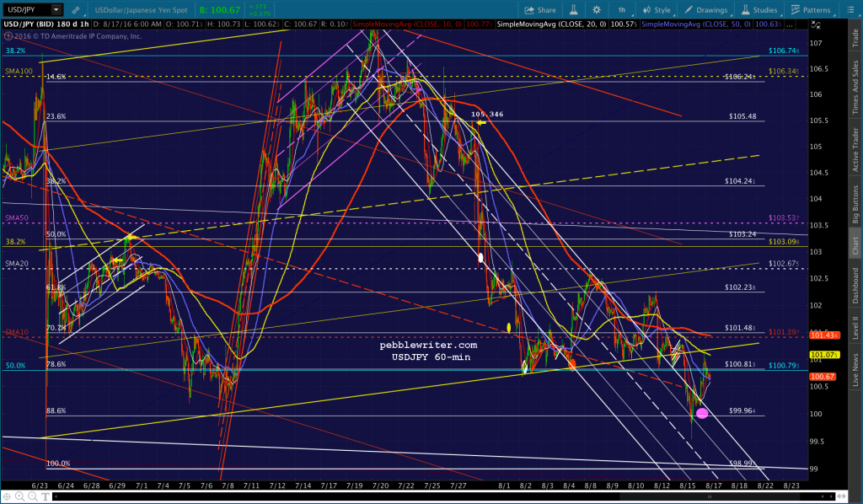Click the USDollar/Japanese Yen Spot description
This screenshot has width=863, height=504.
point(141,10)
